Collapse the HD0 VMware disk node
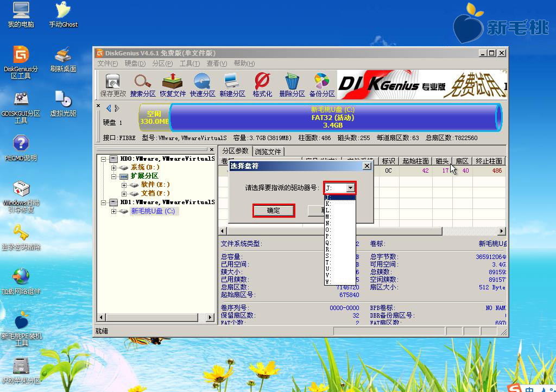 pos(104,159)
